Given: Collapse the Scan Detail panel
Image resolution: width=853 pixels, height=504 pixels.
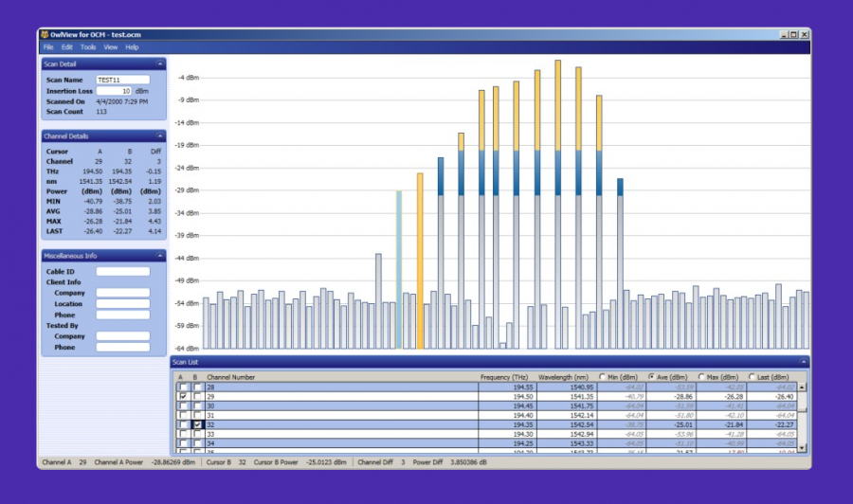Looking at the screenshot, I should 160,64.
